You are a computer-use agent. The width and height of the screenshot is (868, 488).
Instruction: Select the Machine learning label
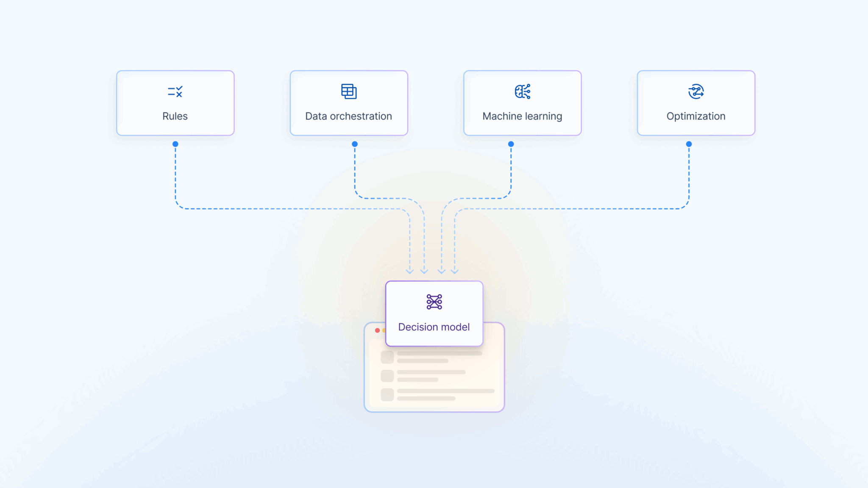[x=523, y=116]
